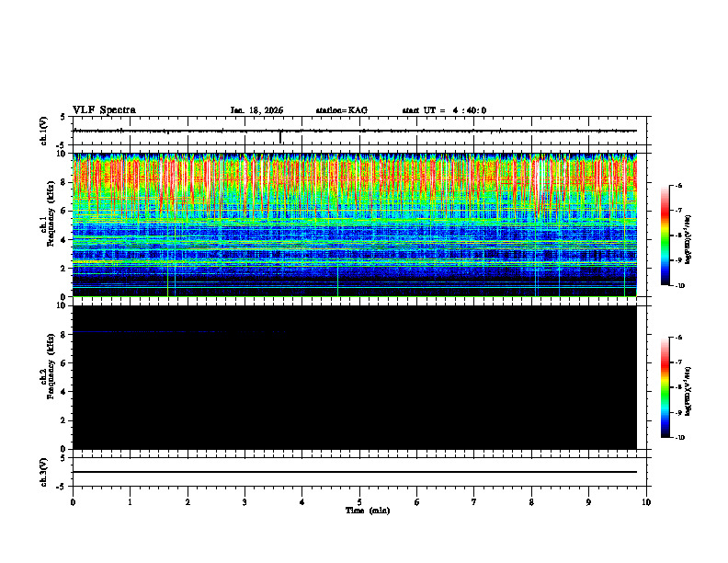Click time axis tick label "1"

click(x=130, y=502)
